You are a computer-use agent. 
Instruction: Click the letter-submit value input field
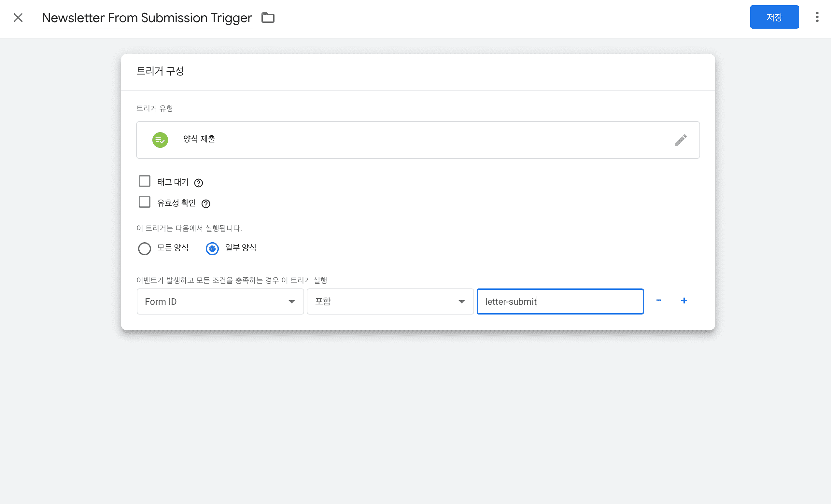pos(560,301)
